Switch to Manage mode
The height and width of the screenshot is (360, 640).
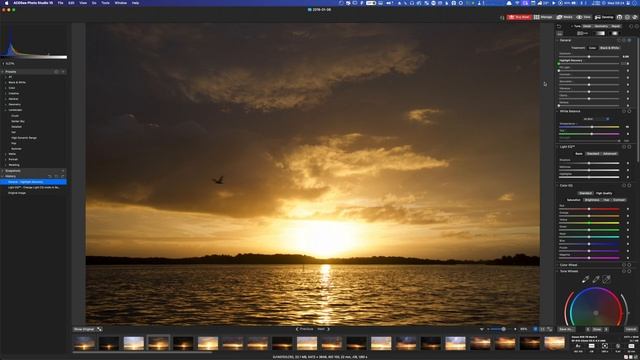click(x=543, y=17)
